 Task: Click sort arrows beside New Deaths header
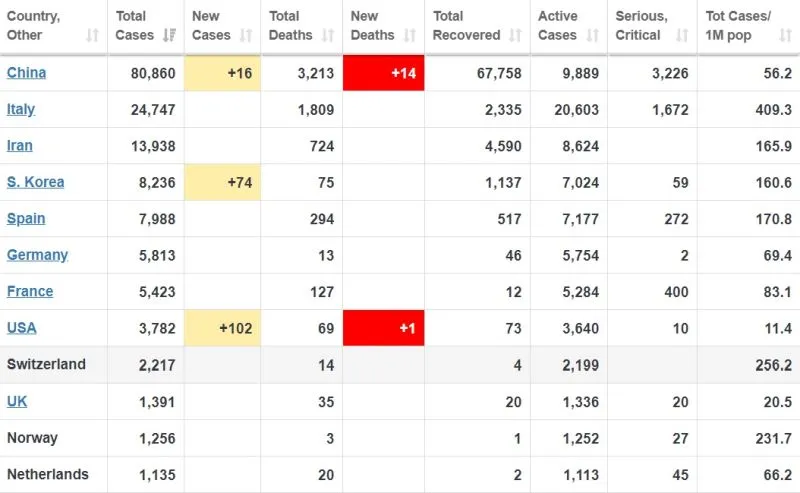click(409, 36)
